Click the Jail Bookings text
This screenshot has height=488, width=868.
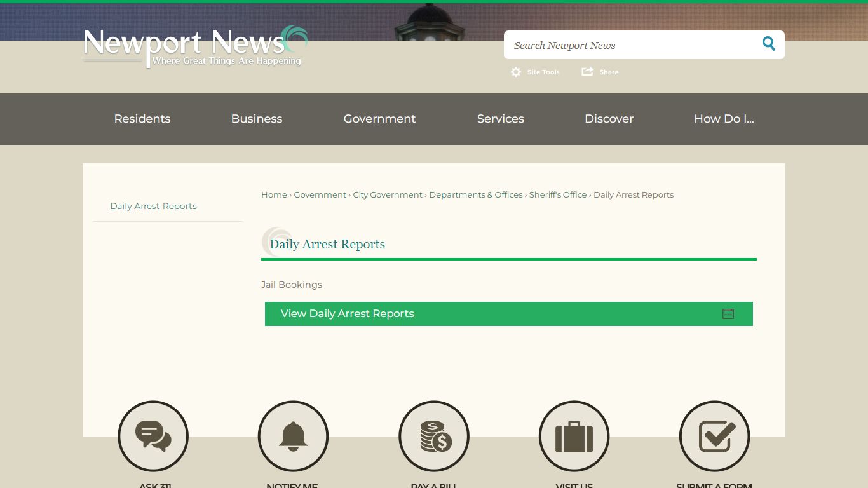(292, 285)
